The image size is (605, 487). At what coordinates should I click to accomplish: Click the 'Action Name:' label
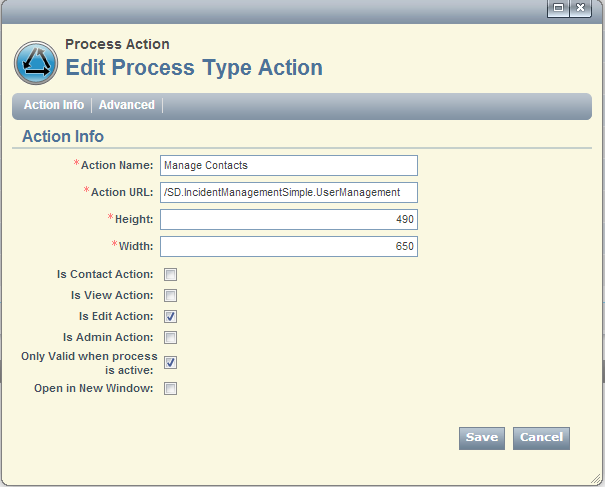pyautogui.click(x=117, y=165)
